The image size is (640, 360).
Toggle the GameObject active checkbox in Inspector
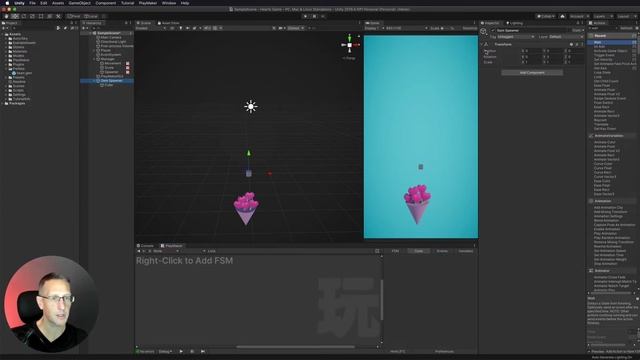[493, 31]
